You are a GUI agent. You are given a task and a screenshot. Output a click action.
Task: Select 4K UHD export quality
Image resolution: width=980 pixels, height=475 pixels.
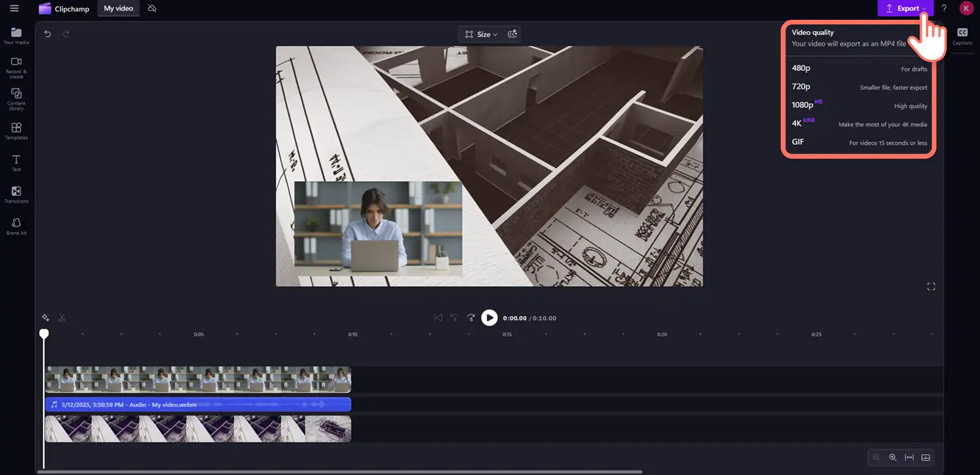(x=859, y=124)
